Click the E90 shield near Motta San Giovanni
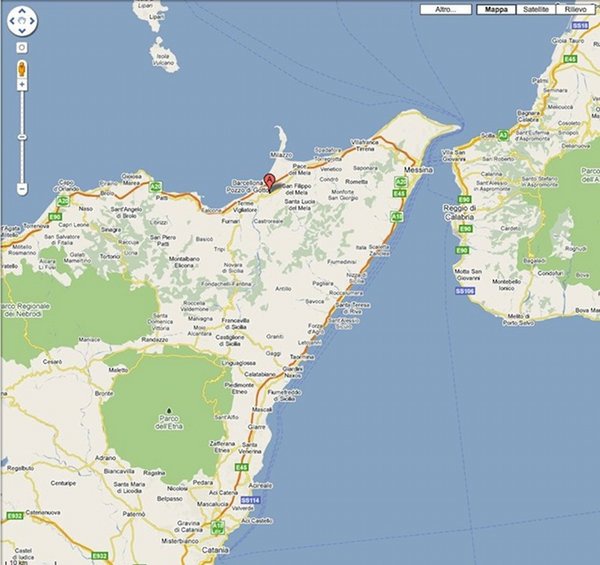This screenshot has width=600, height=565. pyautogui.click(x=462, y=250)
